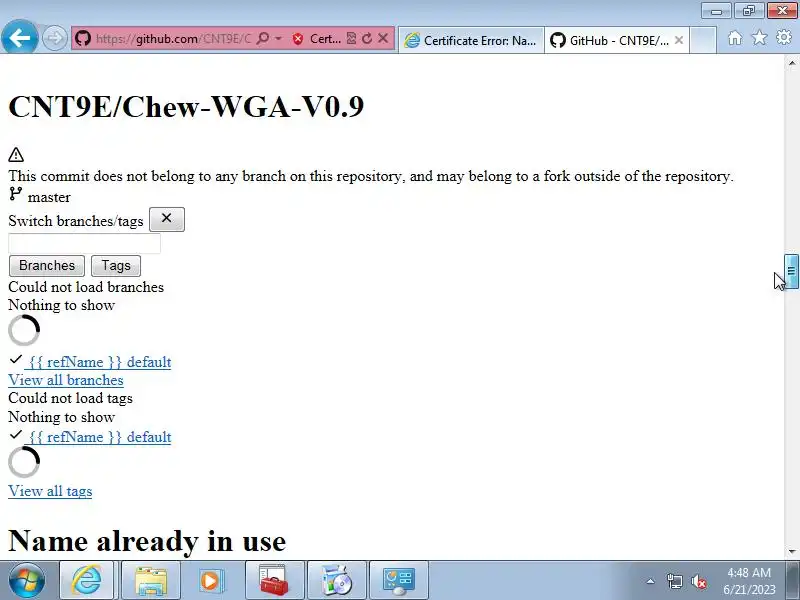Click the search magnifier in the address bar
Image resolution: width=800 pixels, height=600 pixels.
coord(262,38)
